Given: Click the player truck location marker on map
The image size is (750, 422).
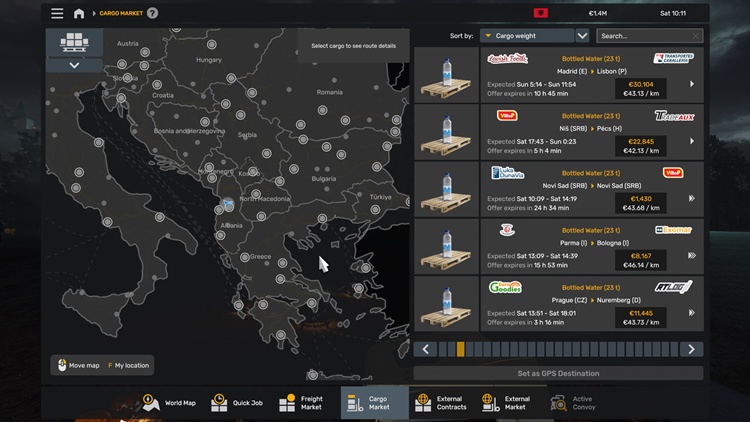Looking at the screenshot, I should pyautogui.click(x=228, y=204).
